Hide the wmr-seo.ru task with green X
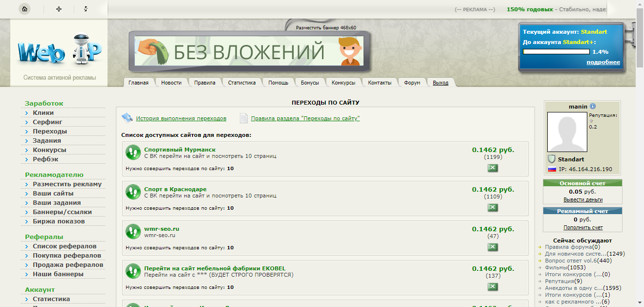 [x=493, y=247]
